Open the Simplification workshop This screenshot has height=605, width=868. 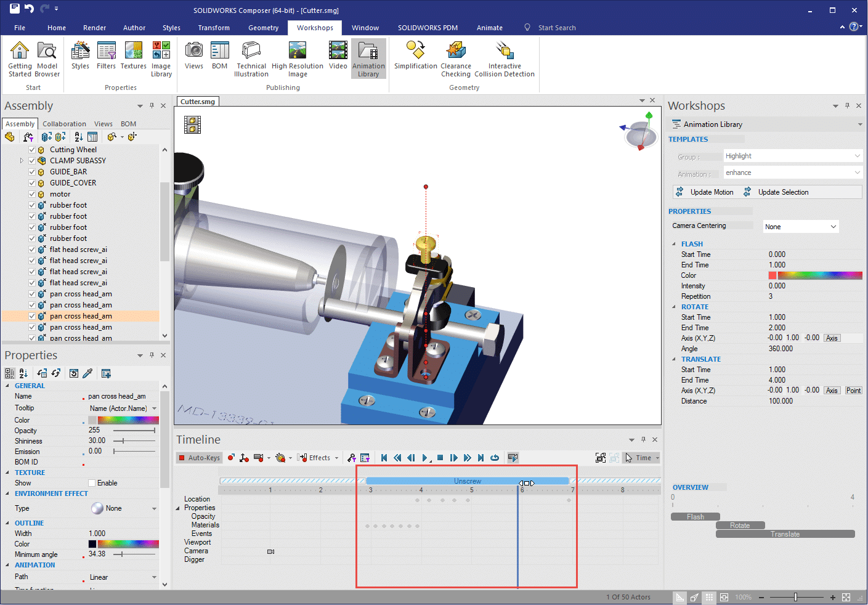click(416, 55)
